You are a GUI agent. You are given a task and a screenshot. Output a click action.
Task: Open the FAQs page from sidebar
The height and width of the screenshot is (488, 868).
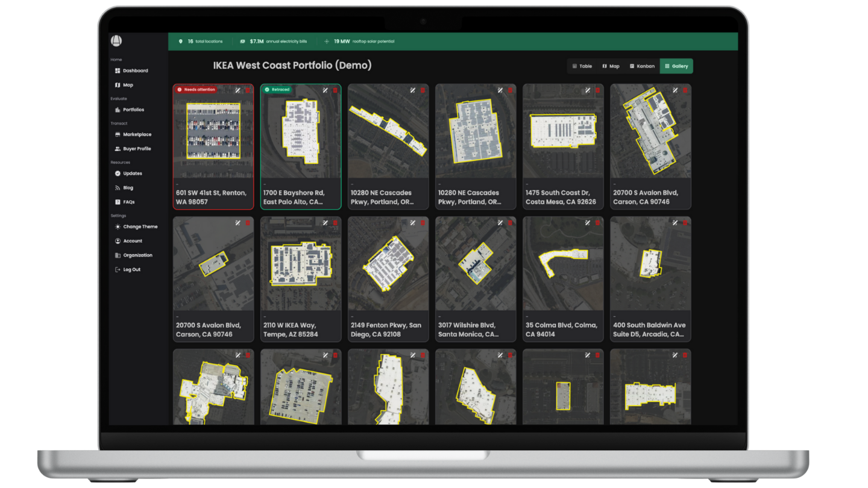coord(128,202)
